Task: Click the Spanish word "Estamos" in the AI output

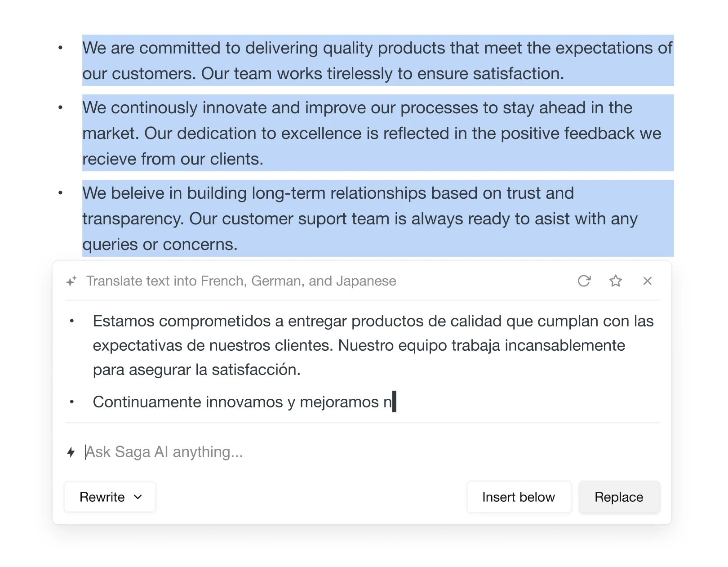Action: pyautogui.click(x=123, y=321)
